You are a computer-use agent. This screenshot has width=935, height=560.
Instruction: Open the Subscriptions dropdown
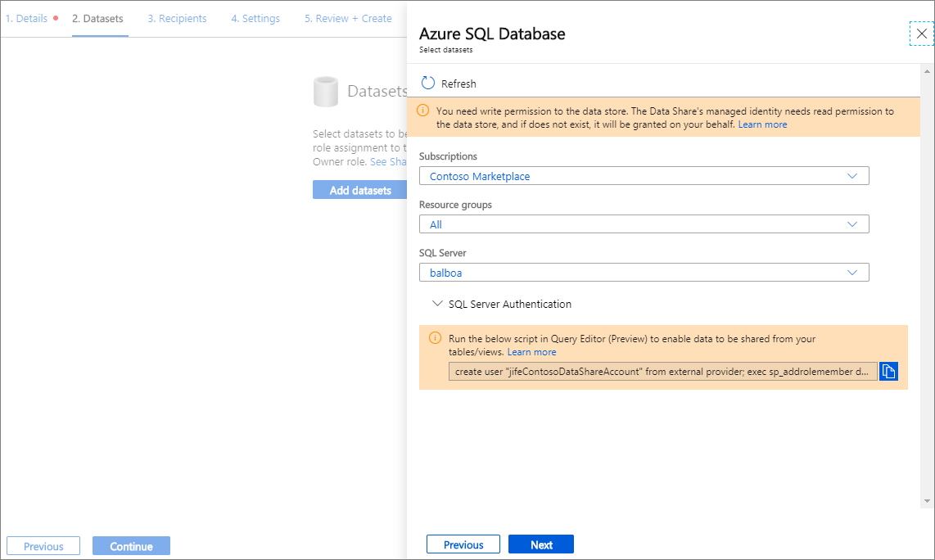(x=644, y=175)
